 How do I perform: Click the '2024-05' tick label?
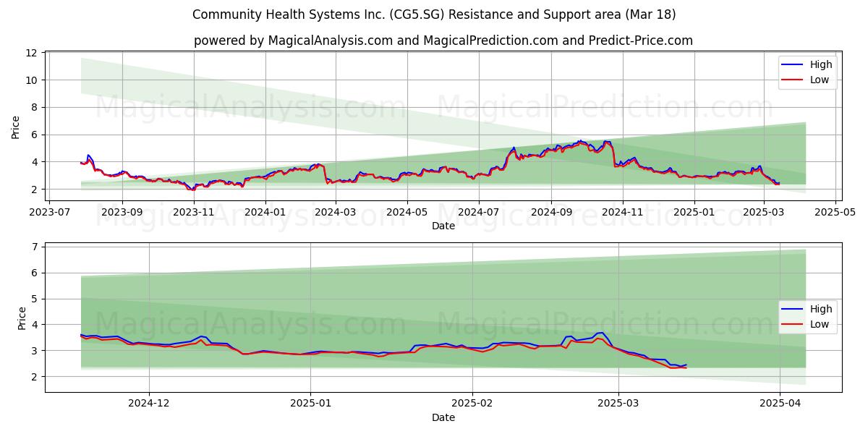406,213
